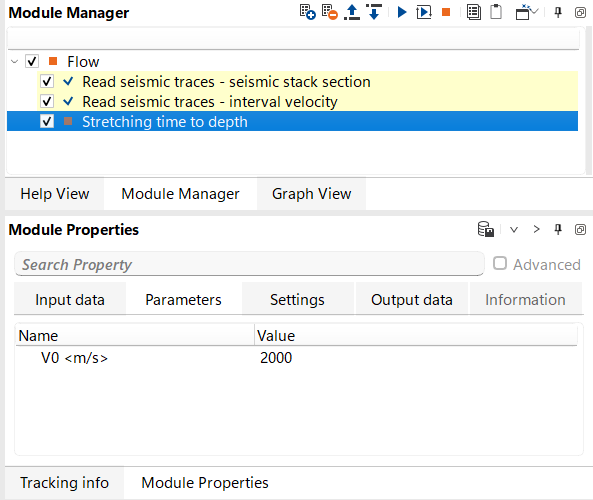Switch to the Graph View tab
Image resolution: width=593 pixels, height=500 pixels.
point(312,194)
